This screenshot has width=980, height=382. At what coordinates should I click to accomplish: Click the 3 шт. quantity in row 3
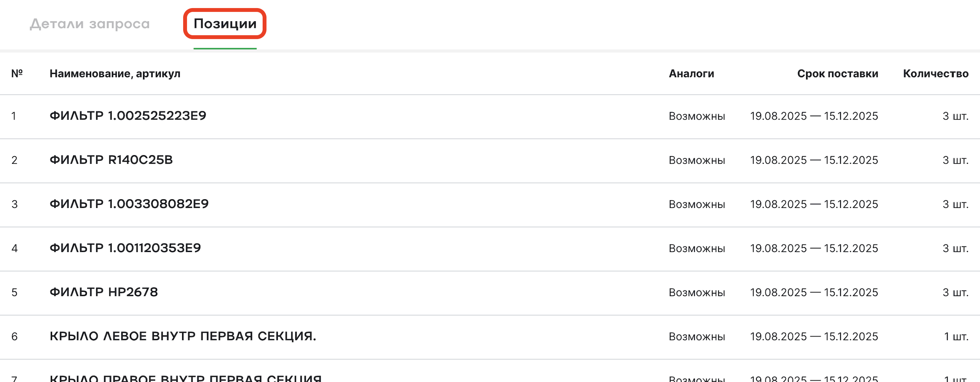coord(956,205)
